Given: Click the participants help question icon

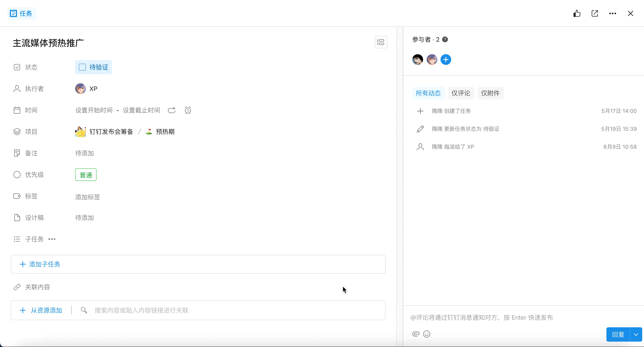Looking at the screenshot, I should tap(445, 40).
